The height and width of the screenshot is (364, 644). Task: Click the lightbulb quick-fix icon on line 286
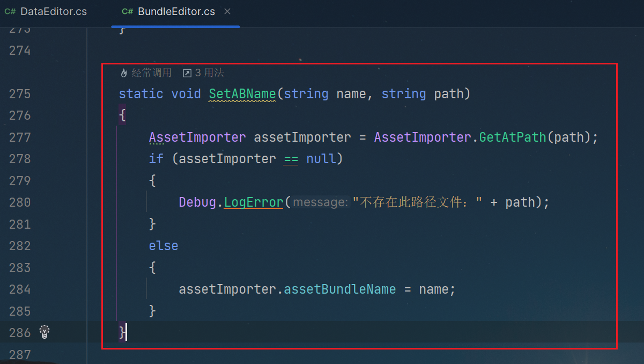45,332
